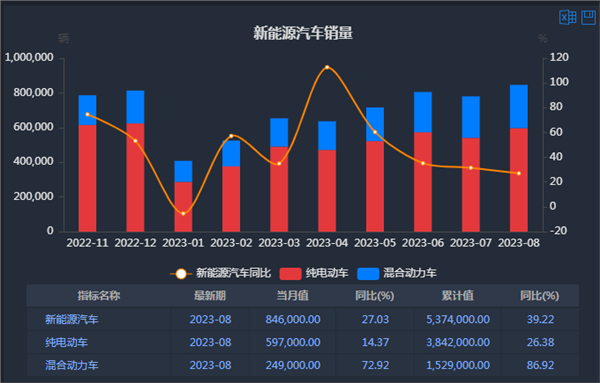Image resolution: width=600 pixels, height=383 pixels.
Task: Click the blue segment of 2023-08 bar
Action: (518, 106)
